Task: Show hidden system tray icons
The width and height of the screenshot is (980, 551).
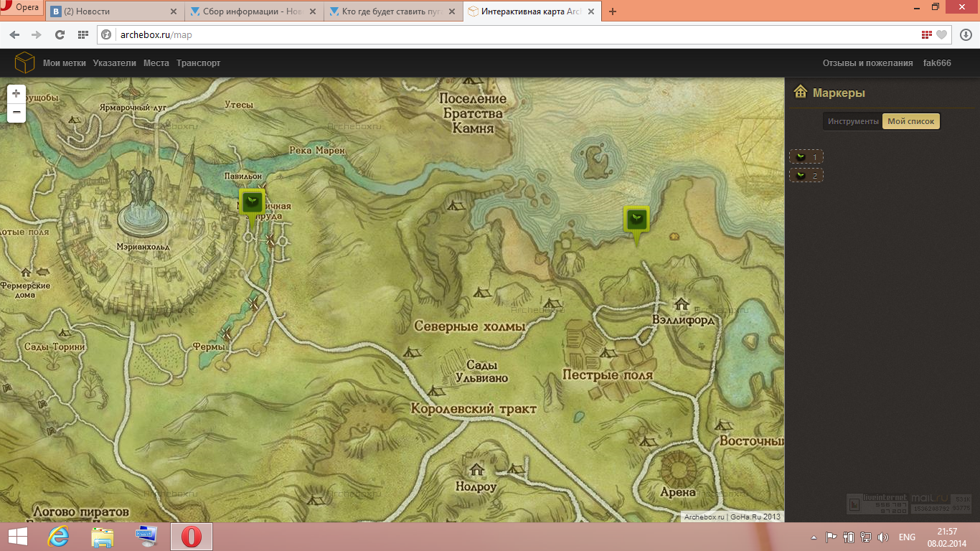Action: tap(814, 537)
